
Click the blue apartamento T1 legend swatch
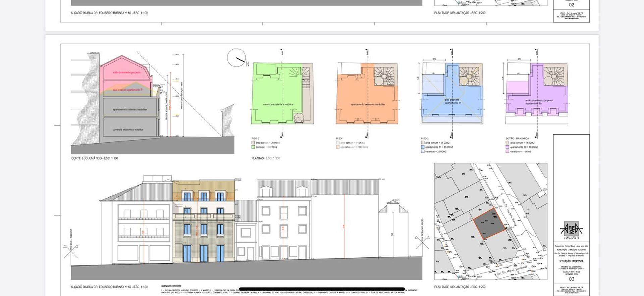pos(423,147)
